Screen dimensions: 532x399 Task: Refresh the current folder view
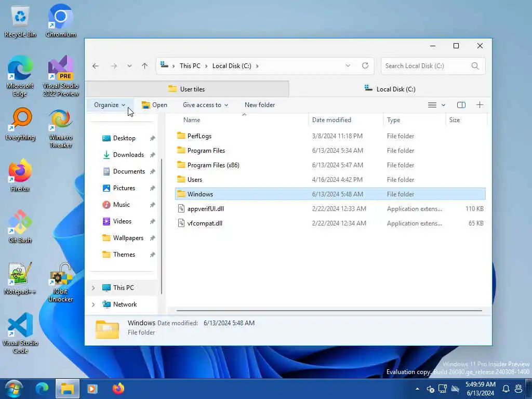tap(365, 65)
